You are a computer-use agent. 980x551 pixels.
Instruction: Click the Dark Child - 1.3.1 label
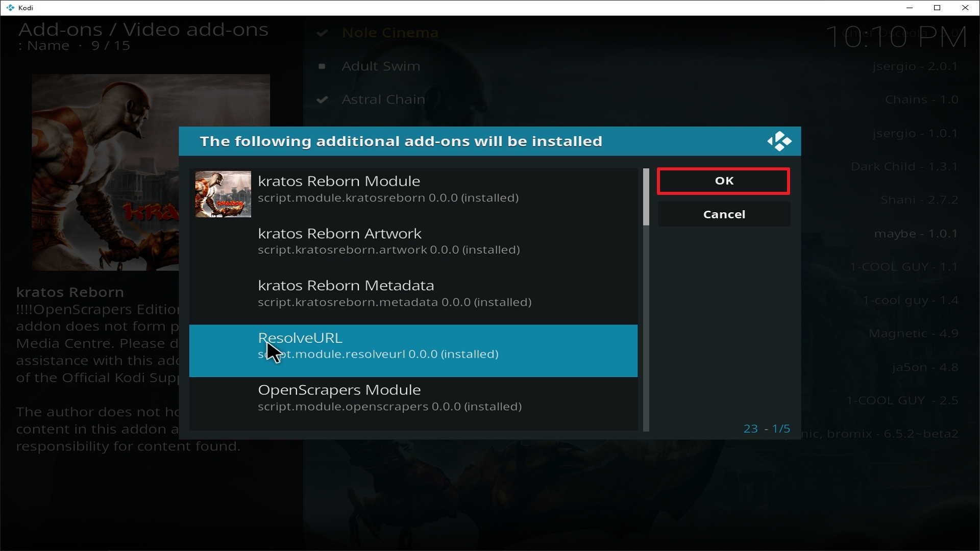904,167
